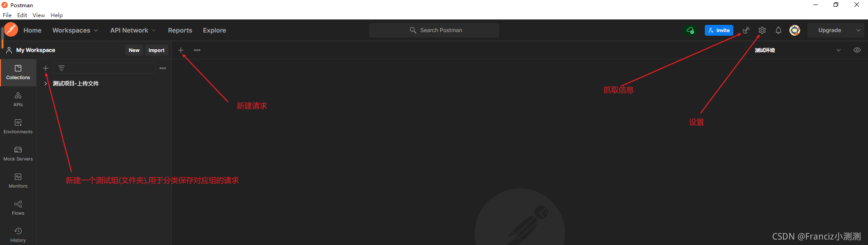Open the 测试环境 environment dropdown
Viewport: 868px width, 245px height.
(x=797, y=50)
